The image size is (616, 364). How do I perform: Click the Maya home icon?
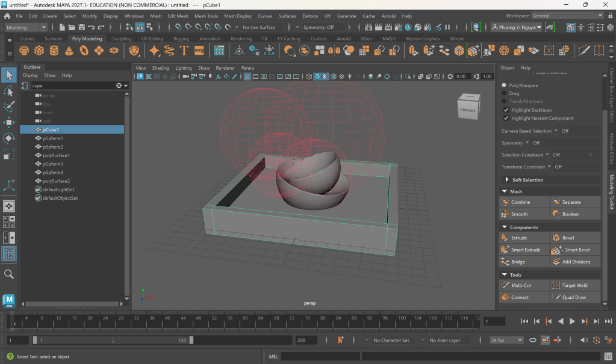pos(7,16)
